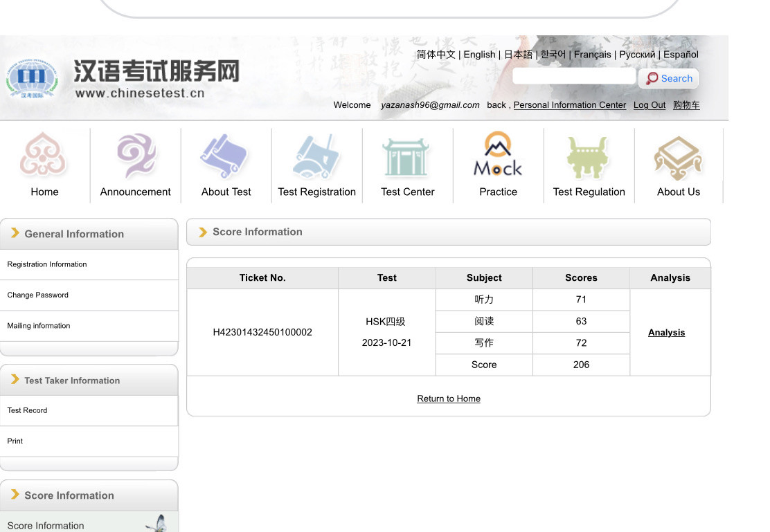Click the chinesetest.cn site logo
Image resolution: width=770 pixels, height=532 pixels.
coord(123,79)
